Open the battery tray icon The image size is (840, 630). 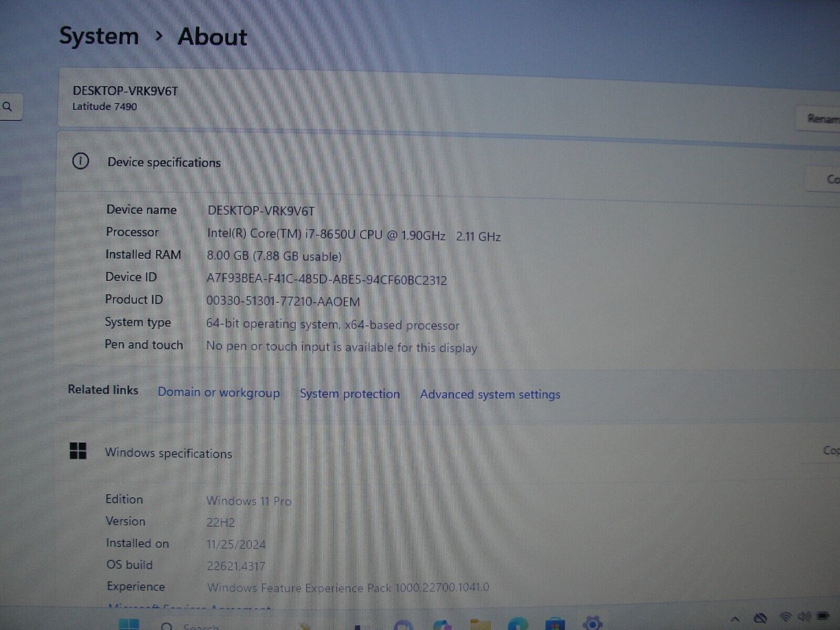(x=824, y=615)
